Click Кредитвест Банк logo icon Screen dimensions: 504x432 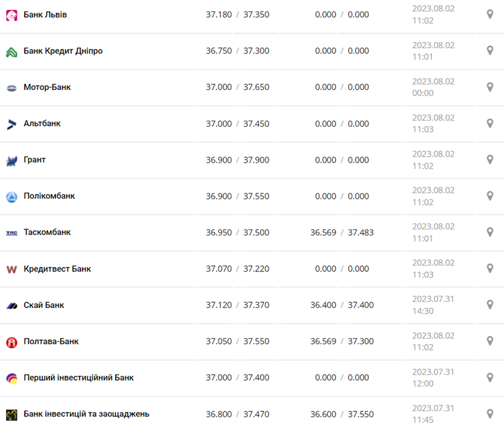(x=11, y=269)
